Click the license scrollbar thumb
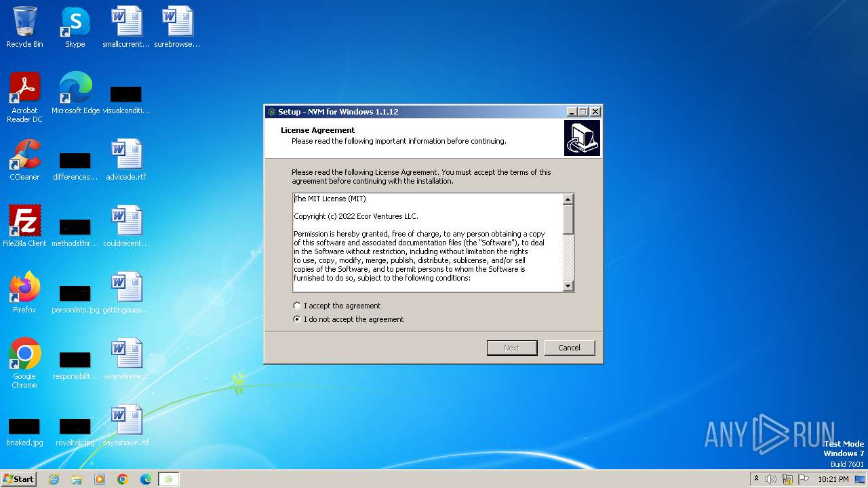 [x=568, y=220]
